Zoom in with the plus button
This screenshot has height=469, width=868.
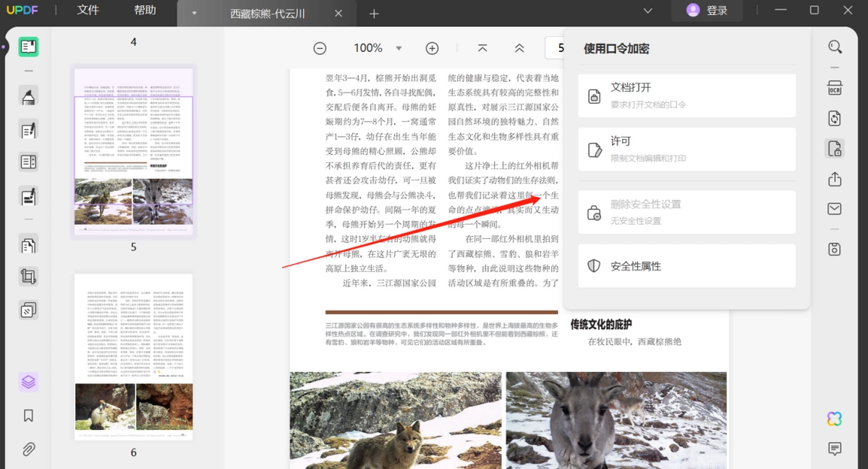tap(432, 48)
